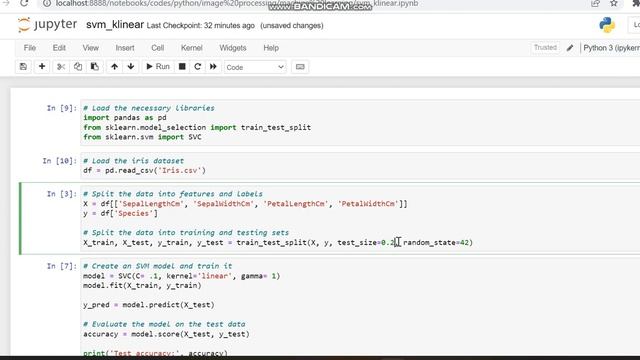
Task: Run the selected cell
Action: point(158,67)
